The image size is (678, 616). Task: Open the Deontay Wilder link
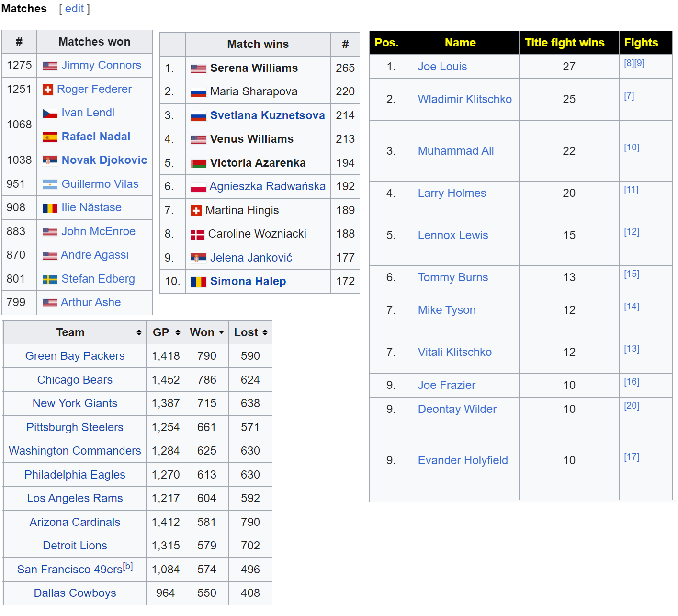point(457,409)
